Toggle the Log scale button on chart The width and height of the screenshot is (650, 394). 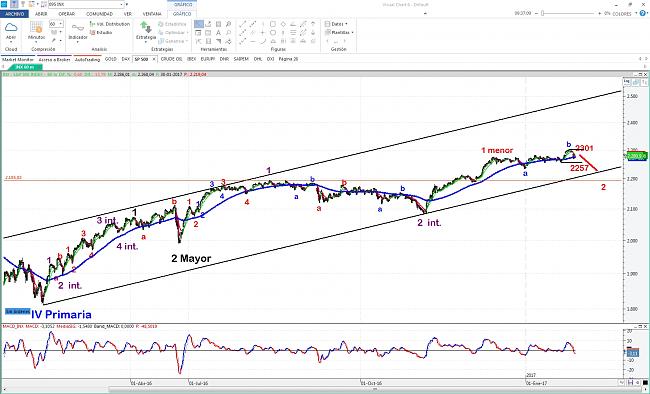click(x=627, y=82)
